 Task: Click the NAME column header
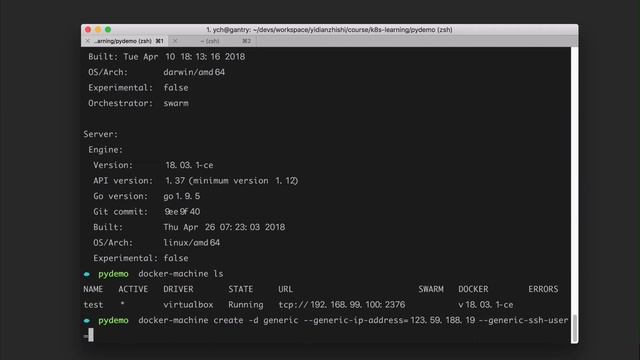[x=93, y=289]
